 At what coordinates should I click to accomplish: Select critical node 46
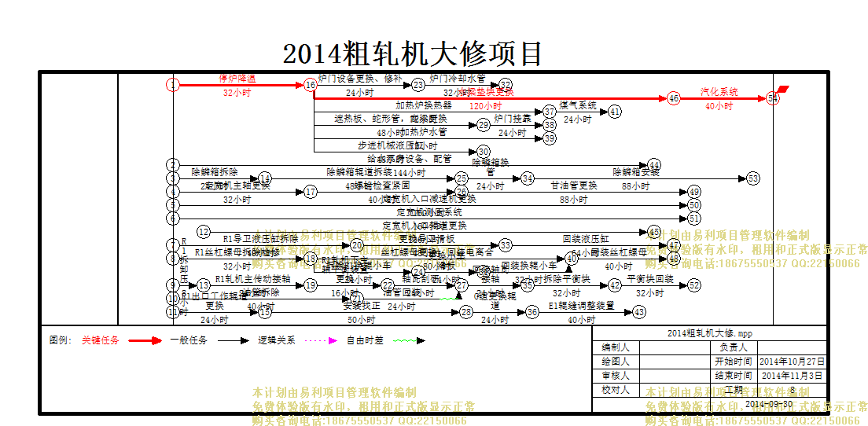pyautogui.click(x=673, y=98)
